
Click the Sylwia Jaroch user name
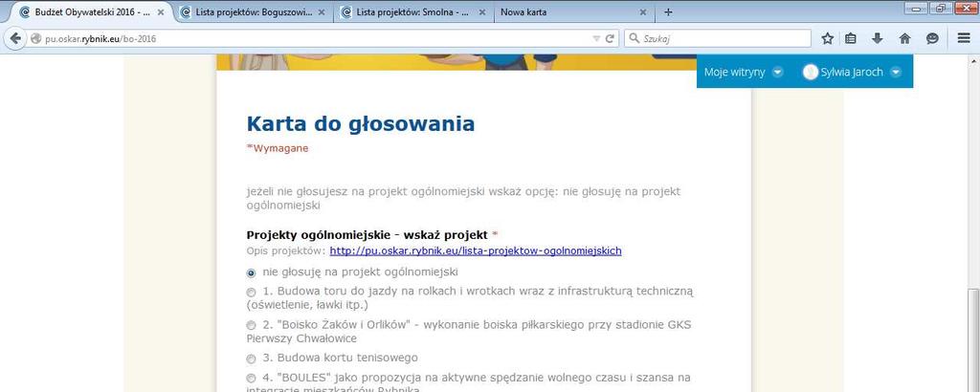[x=852, y=72]
